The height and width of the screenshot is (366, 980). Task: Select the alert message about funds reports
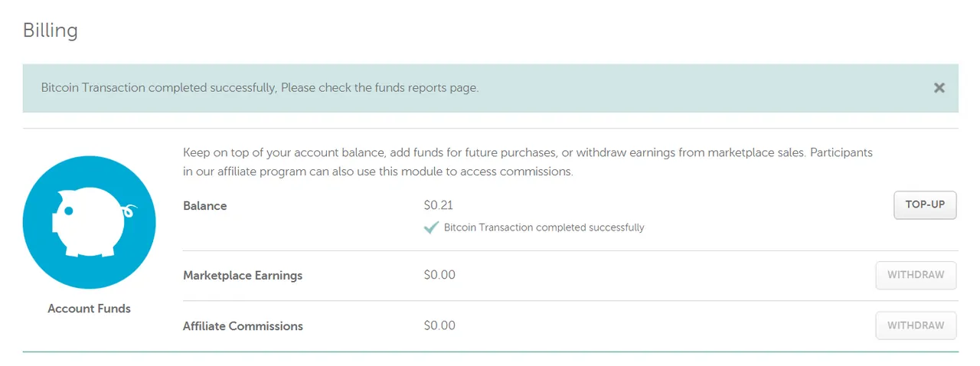pos(260,87)
